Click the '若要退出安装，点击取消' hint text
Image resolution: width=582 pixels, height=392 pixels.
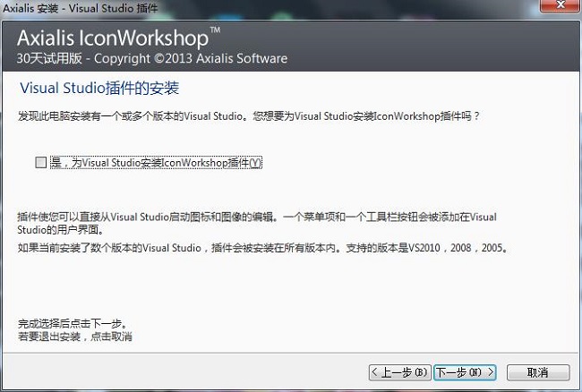tap(75, 337)
